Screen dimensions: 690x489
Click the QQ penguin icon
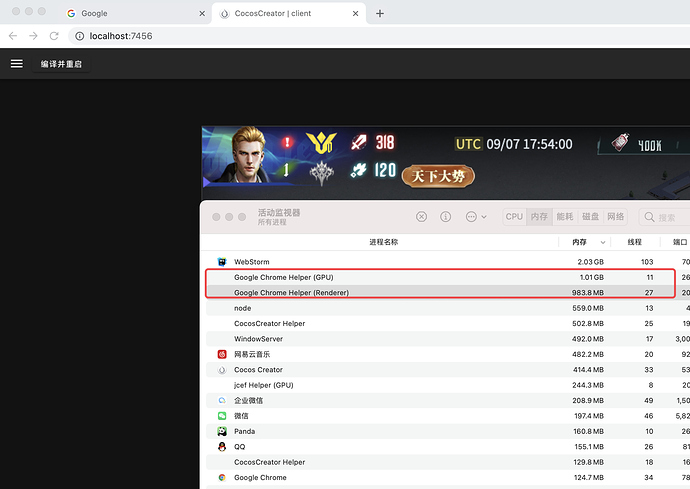[222, 447]
